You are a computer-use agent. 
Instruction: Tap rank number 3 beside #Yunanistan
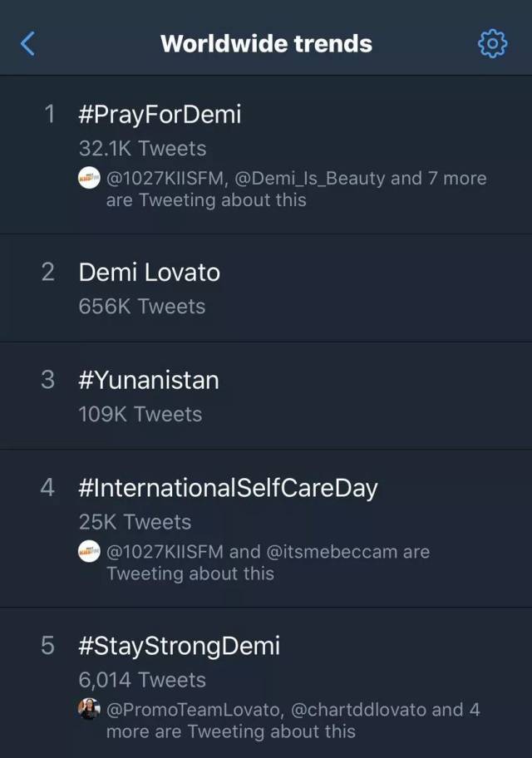[48, 380]
